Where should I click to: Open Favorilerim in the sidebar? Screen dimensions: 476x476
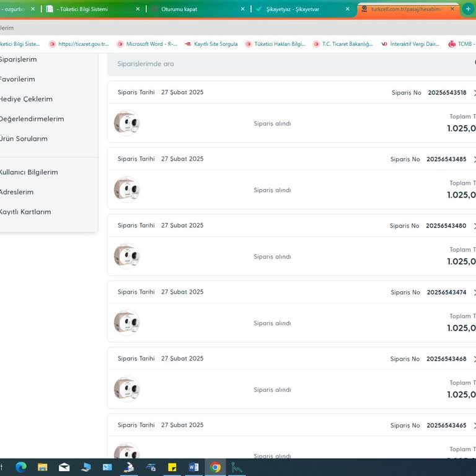[17, 79]
